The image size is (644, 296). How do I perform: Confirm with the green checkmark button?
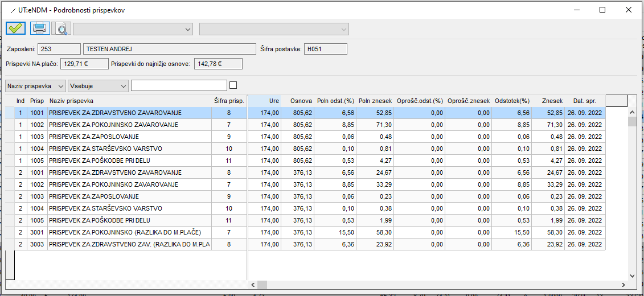coord(15,28)
